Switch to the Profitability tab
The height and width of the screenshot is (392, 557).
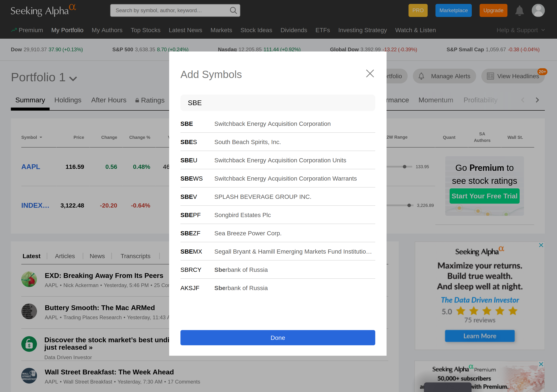pyautogui.click(x=480, y=100)
